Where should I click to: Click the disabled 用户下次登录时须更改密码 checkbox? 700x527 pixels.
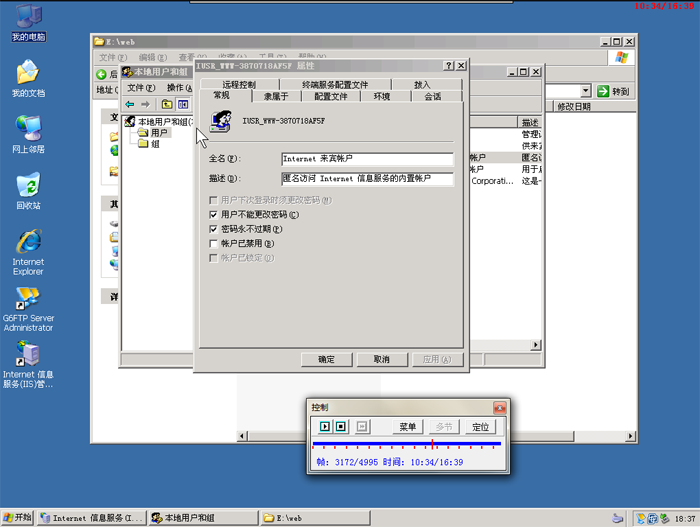tap(213, 200)
